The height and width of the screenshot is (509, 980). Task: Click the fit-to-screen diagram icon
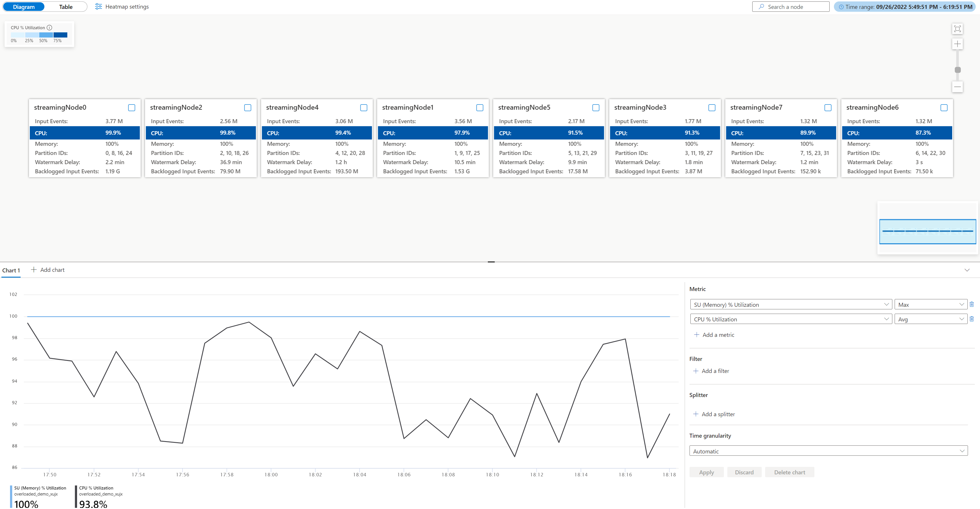pyautogui.click(x=957, y=29)
